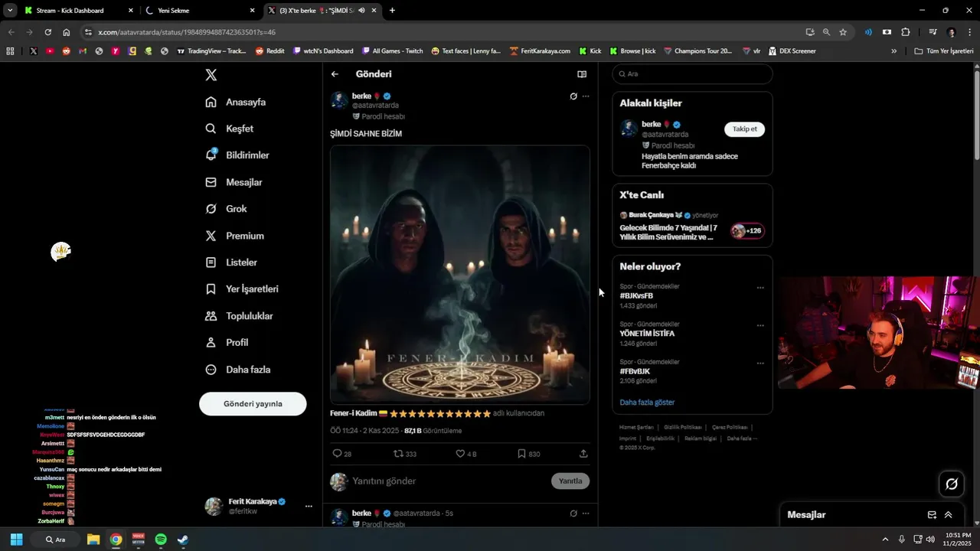Open the Fener-i Kadim post image
This screenshot has width=980, height=551.
[460, 275]
